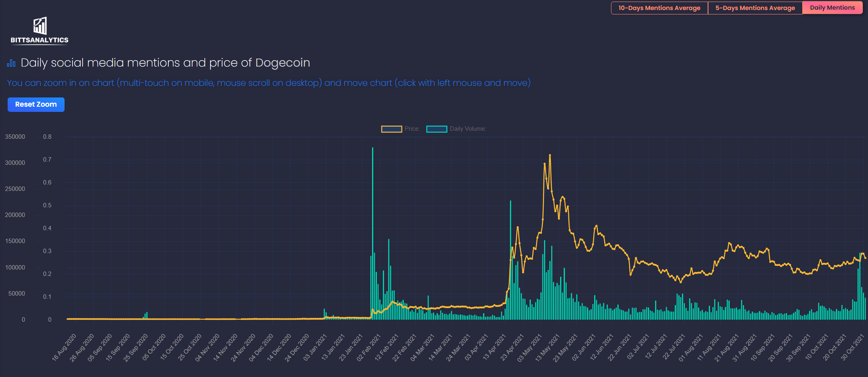Click the '0.6' price axis label
This screenshot has height=377, width=868.
[x=47, y=182]
